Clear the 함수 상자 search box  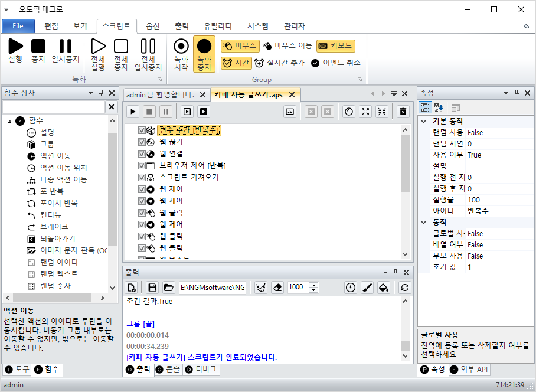(x=112, y=107)
